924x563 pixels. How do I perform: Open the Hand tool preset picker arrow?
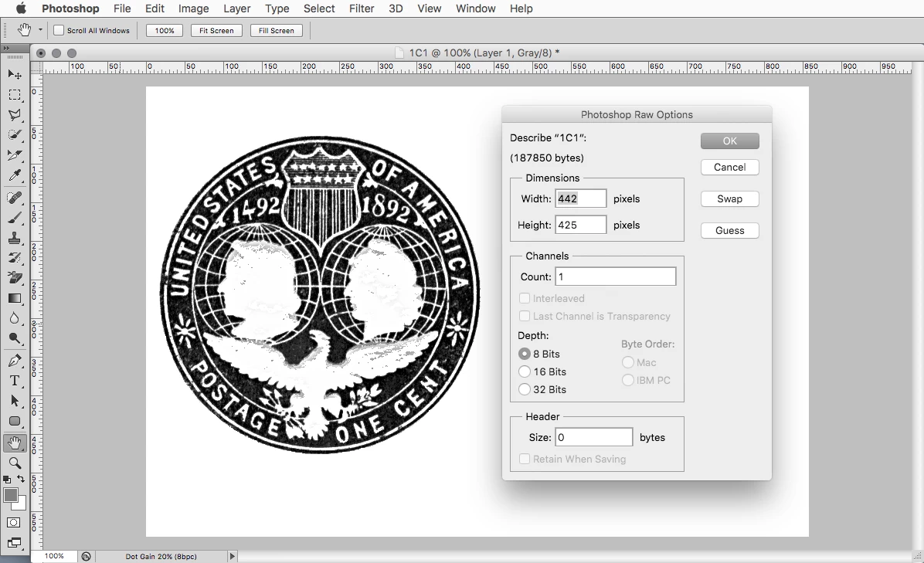click(x=40, y=30)
